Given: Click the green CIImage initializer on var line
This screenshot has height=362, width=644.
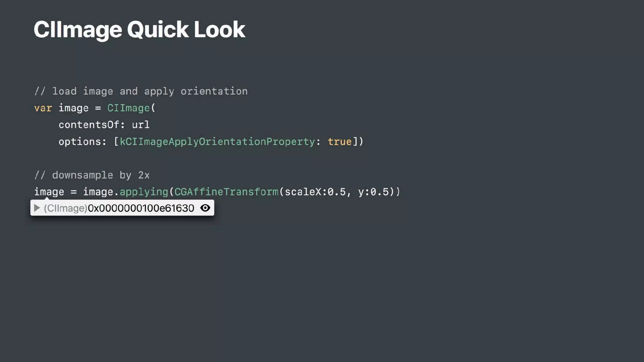Looking at the screenshot, I should [128, 108].
